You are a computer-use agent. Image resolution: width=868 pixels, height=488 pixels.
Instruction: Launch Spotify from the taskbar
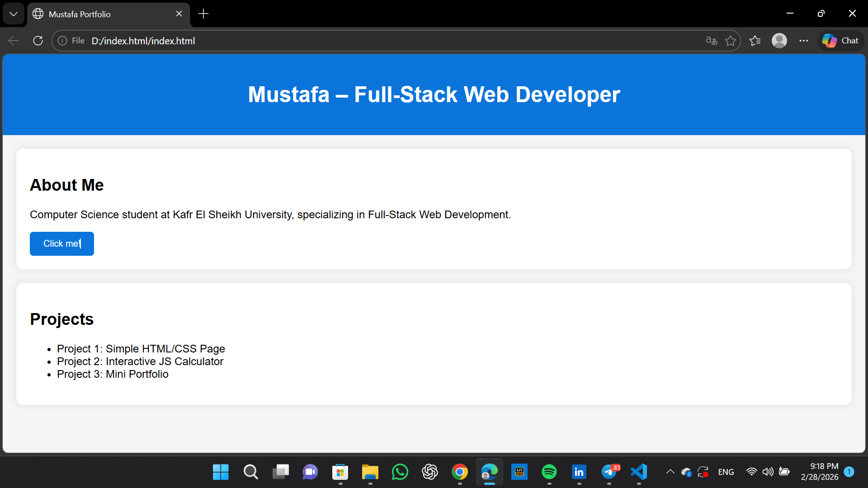tap(549, 472)
